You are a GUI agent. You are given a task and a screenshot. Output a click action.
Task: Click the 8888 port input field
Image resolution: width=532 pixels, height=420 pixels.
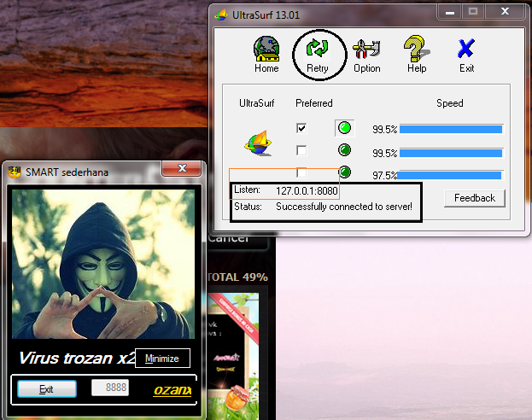point(110,388)
